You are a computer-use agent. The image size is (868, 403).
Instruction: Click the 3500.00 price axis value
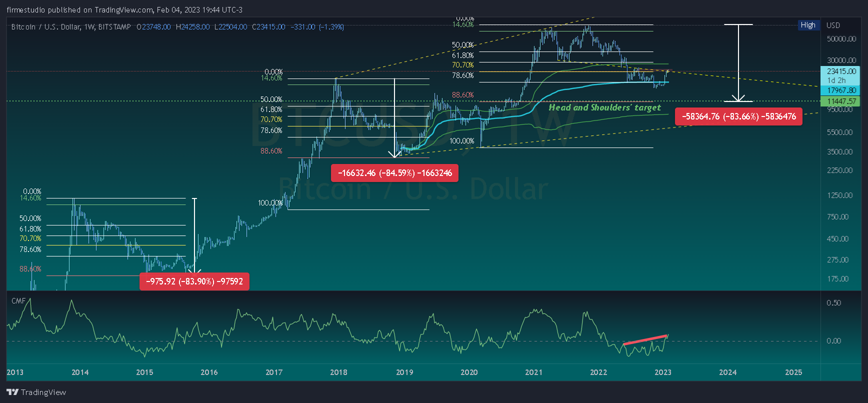click(x=840, y=151)
